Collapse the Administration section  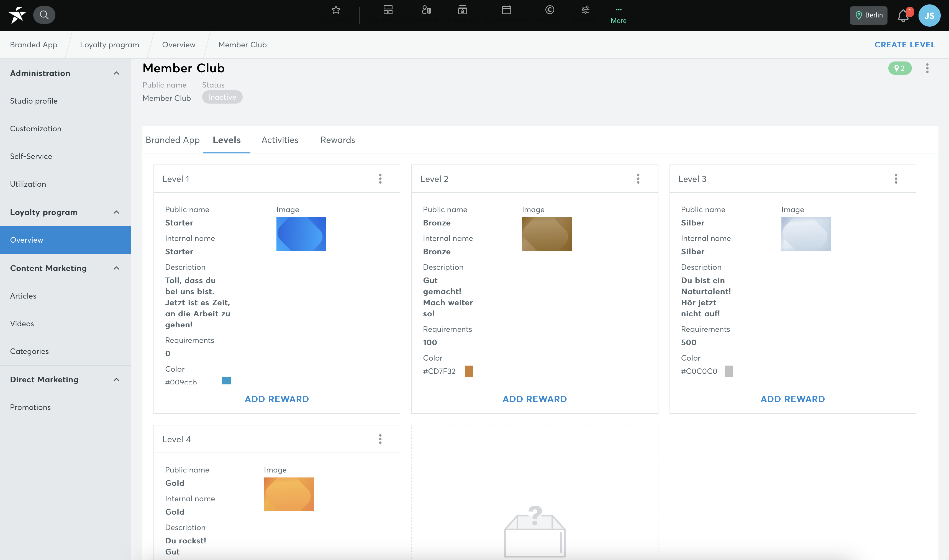[117, 73]
